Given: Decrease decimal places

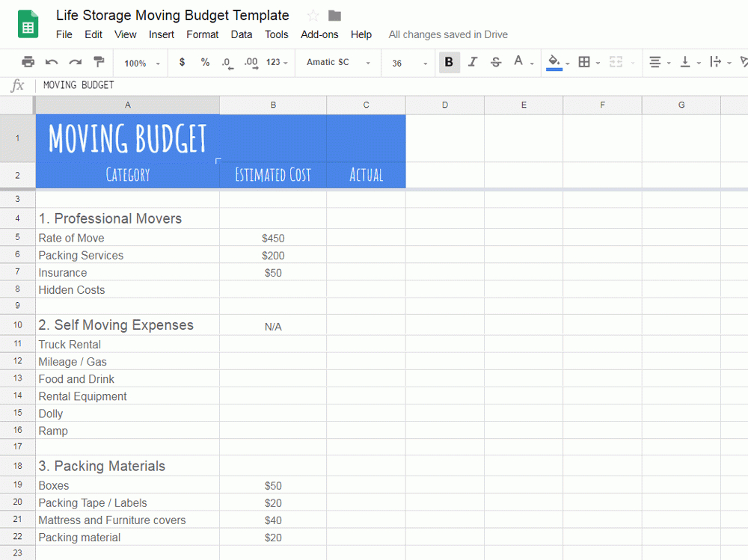Looking at the screenshot, I should (x=227, y=63).
